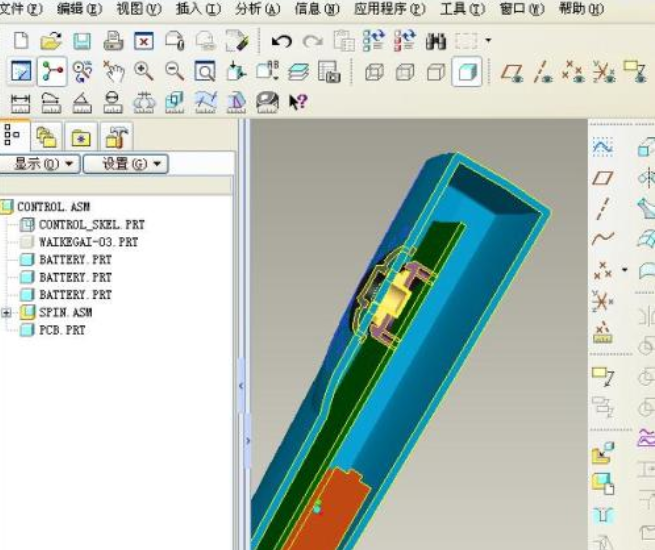Select WAIKEGAI-03.PRT in the tree
655x550 pixels.
(88, 242)
